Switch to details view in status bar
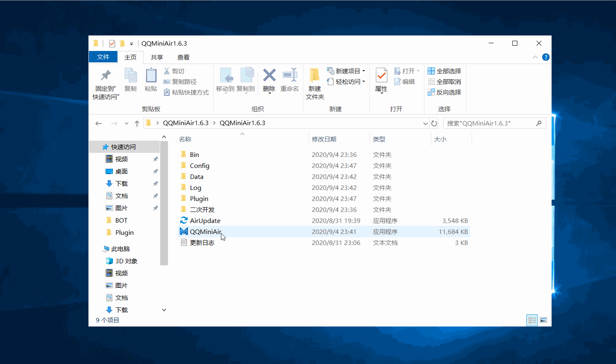616x364 pixels. (x=532, y=320)
